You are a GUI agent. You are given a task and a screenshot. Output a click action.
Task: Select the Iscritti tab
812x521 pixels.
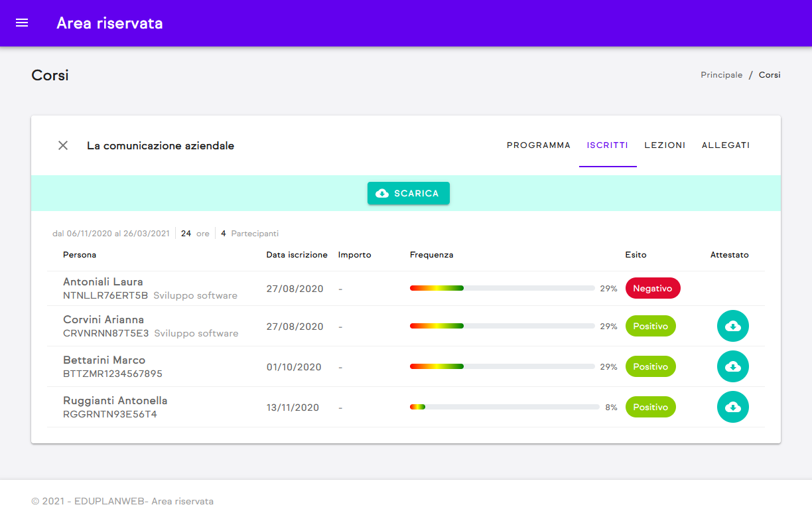pyautogui.click(x=607, y=145)
